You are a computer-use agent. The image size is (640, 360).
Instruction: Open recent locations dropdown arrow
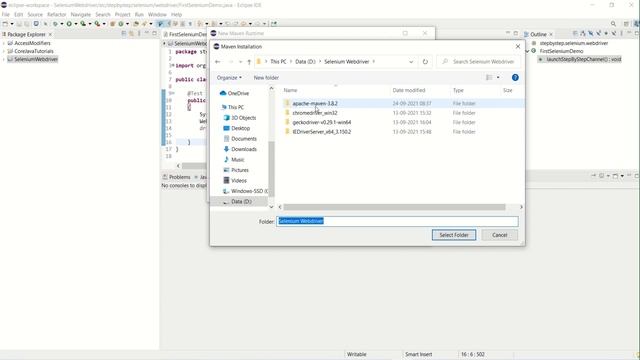240,62
